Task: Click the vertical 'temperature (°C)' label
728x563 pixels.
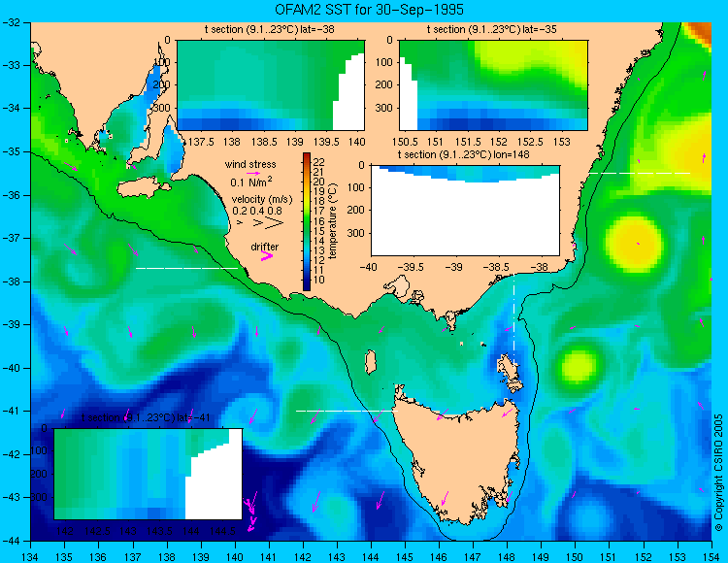Action: pos(332,221)
